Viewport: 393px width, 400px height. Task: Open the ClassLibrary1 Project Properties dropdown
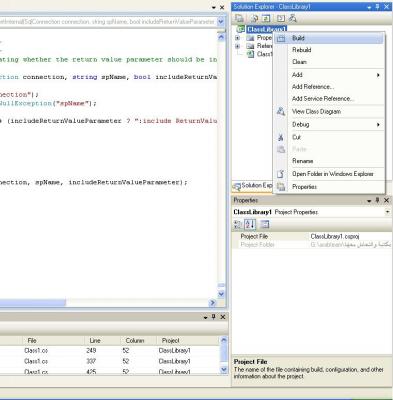(387, 212)
